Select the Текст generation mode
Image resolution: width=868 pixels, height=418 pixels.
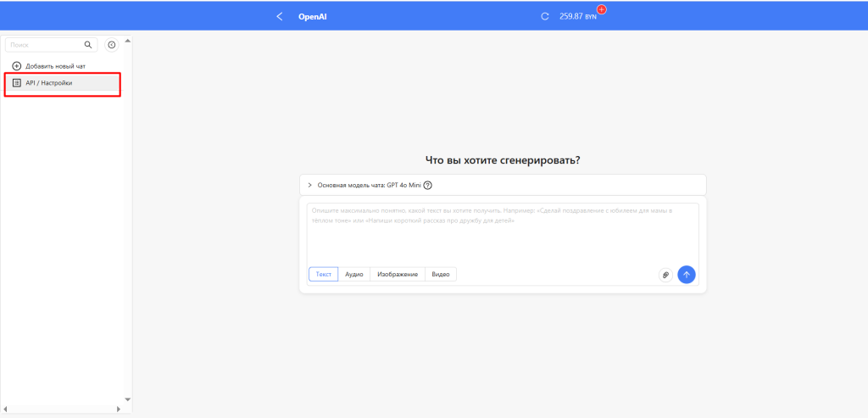pyautogui.click(x=324, y=274)
